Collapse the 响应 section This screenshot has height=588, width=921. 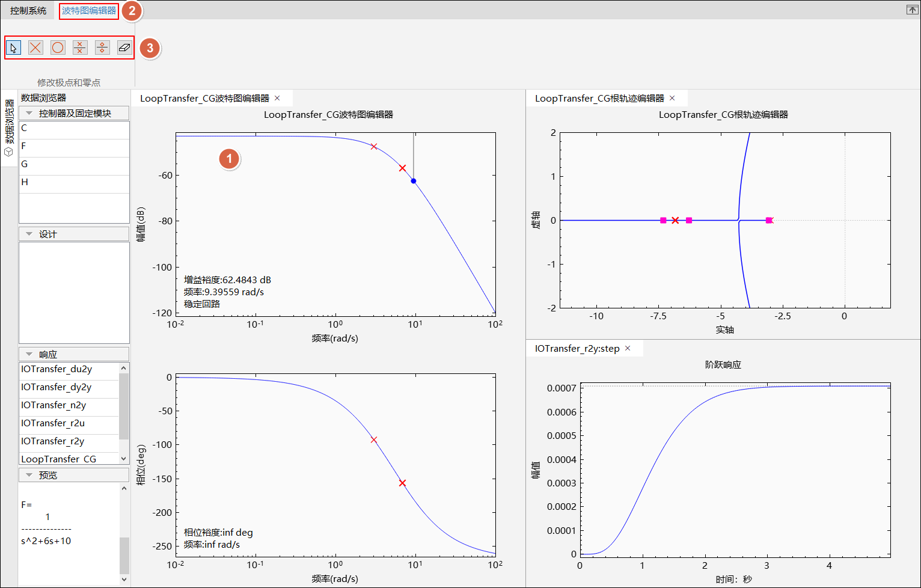(x=29, y=354)
